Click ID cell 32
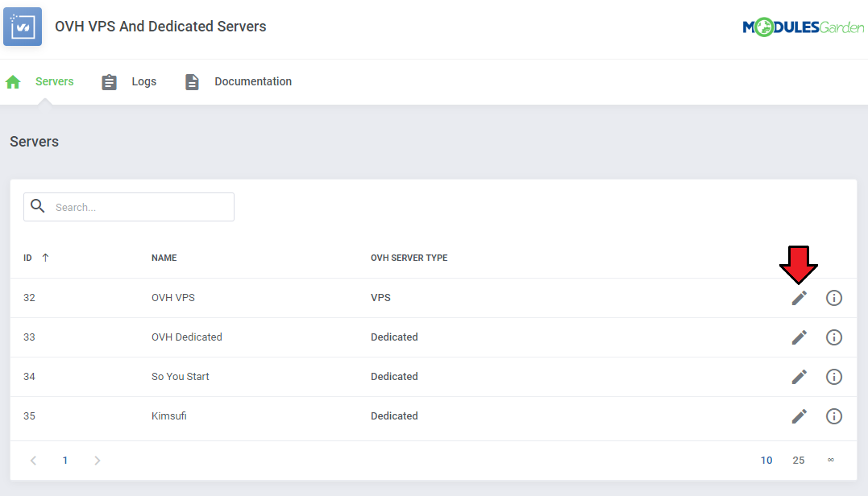Image resolution: width=868 pixels, height=496 pixels. pyautogui.click(x=29, y=297)
